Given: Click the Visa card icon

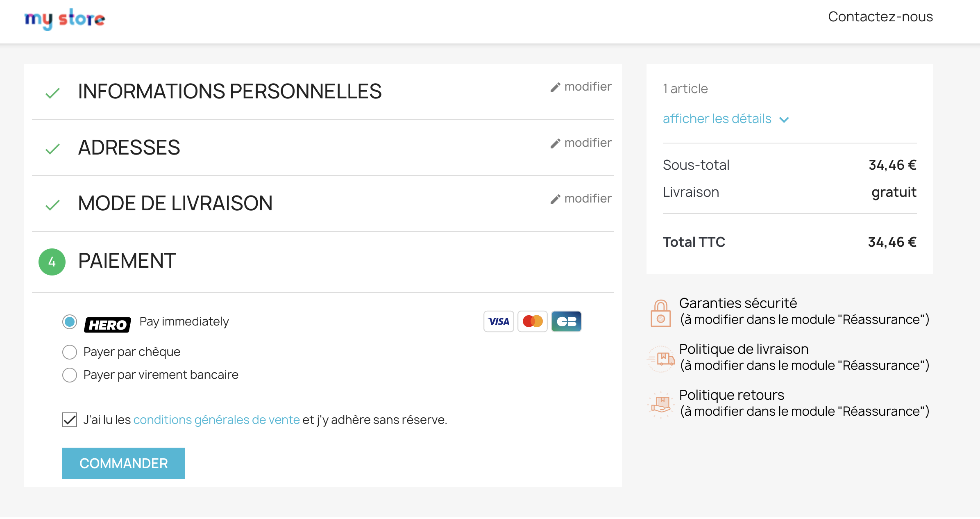Looking at the screenshot, I should pos(498,321).
